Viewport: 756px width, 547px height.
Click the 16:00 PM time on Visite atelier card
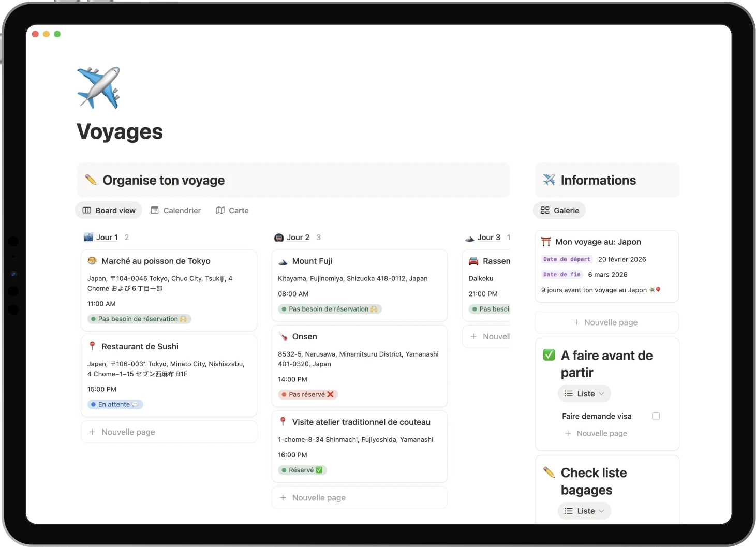click(292, 455)
